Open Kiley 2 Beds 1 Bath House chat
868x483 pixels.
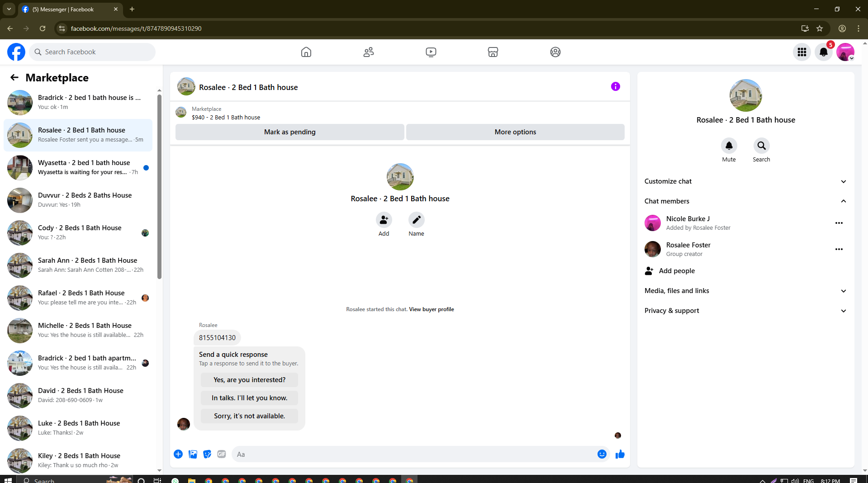coord(78,461)
